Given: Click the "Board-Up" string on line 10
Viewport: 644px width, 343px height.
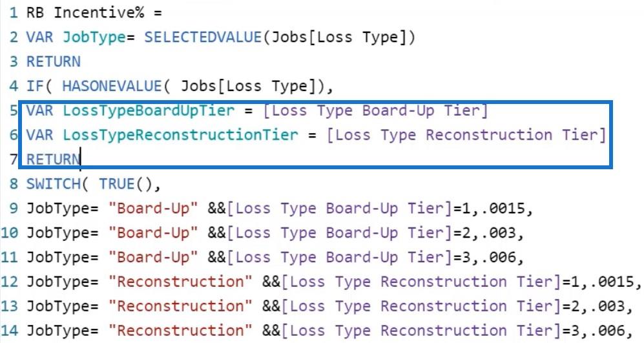Looking at the screenshot, I should (x=153, y=233).
